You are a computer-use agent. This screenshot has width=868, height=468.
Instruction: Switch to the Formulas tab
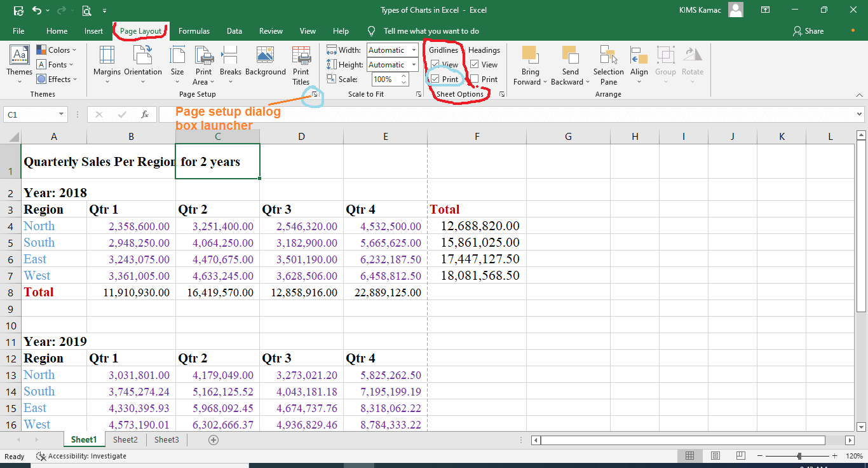point(194,31)
